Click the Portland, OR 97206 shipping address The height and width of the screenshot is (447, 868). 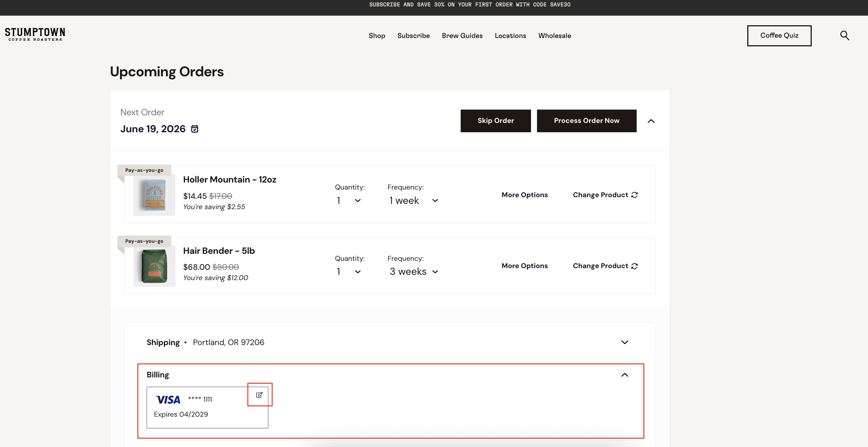pos(228,342)
